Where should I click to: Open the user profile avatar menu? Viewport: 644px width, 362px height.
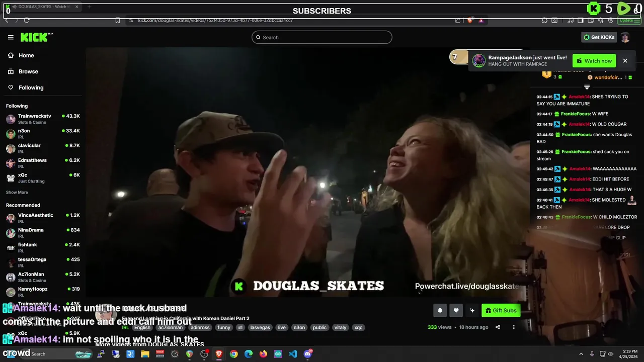click(x=625, y=37)
